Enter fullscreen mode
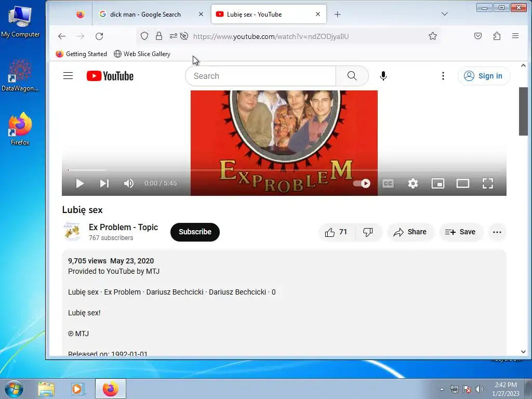The width and height of the screenshot is (532, 399). click(488, 183)
